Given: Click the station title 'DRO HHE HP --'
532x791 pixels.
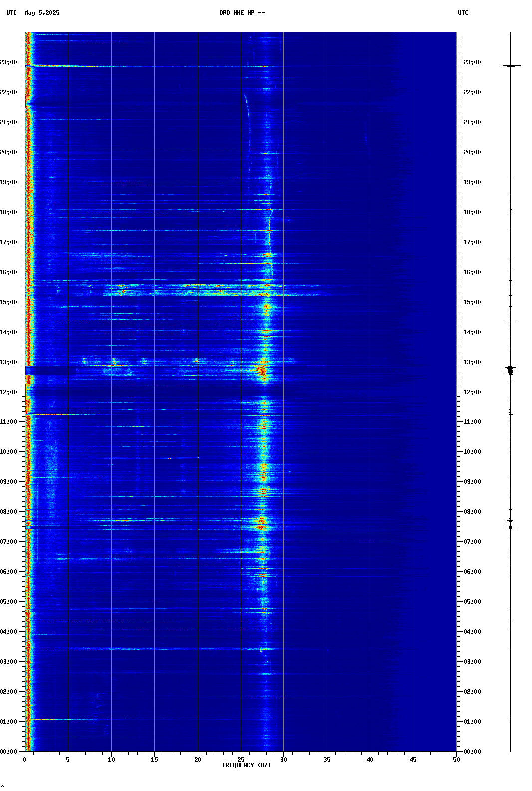Looking at the screenshot, I should click(x=242, y=13).
